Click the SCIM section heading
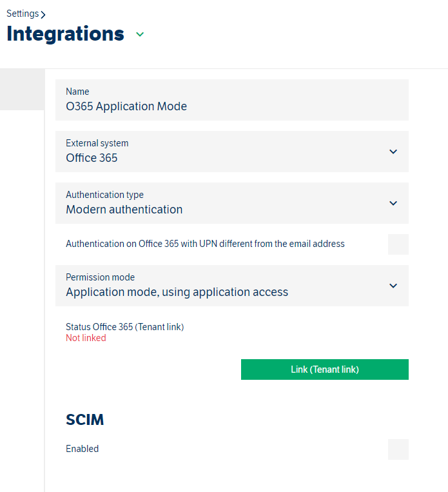The height and width of the screenshot is (492, 448). click(84, 420)
